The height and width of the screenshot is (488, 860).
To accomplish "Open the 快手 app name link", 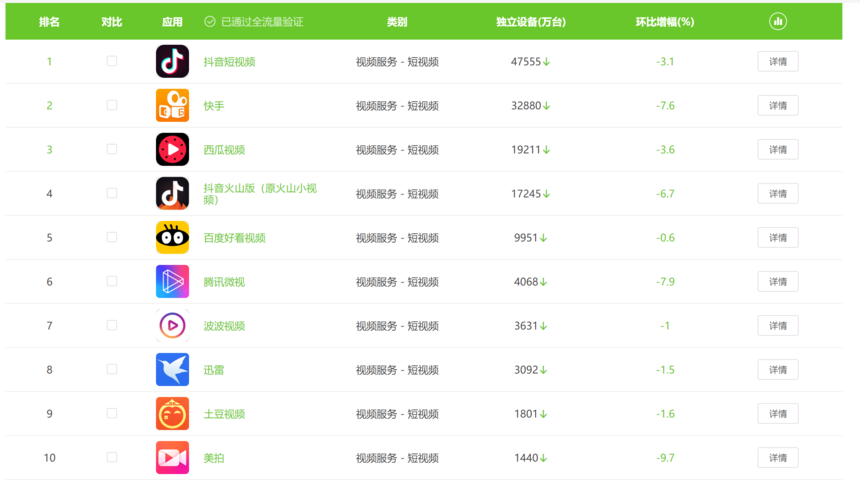I will (x=214, y=106).
